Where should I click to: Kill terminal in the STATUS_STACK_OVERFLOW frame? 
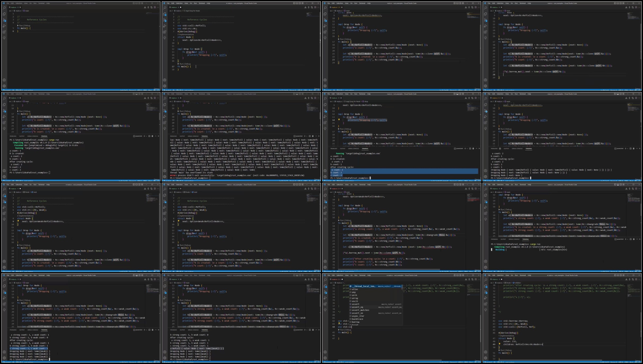click(313, 136)
